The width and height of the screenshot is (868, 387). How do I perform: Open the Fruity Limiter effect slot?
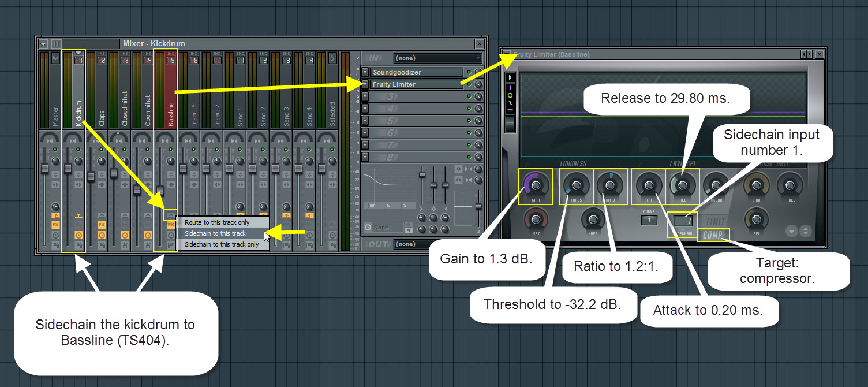pyautogui.click(x=417, y=84)
